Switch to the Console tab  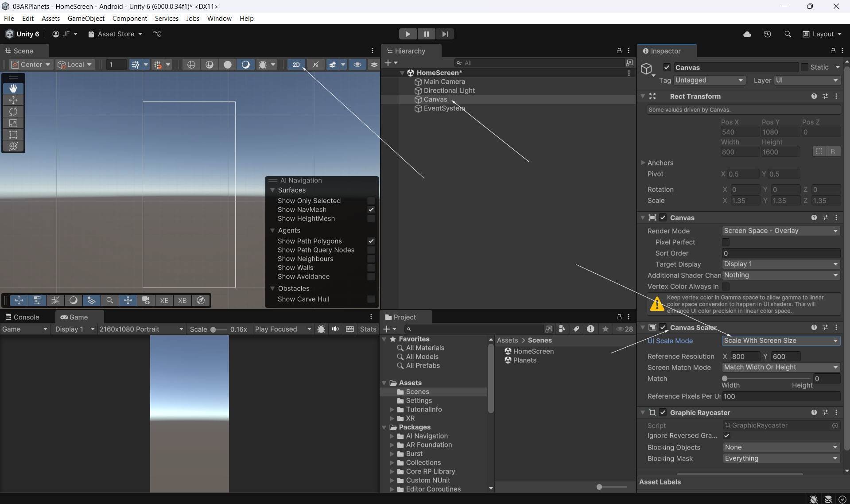pyautogui.click(x=22, y=317)
